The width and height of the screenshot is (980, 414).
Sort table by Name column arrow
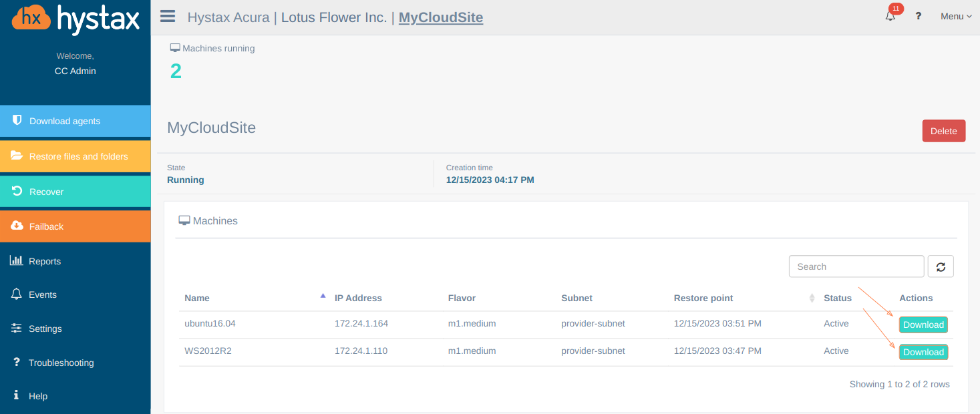tap(323, 295)
